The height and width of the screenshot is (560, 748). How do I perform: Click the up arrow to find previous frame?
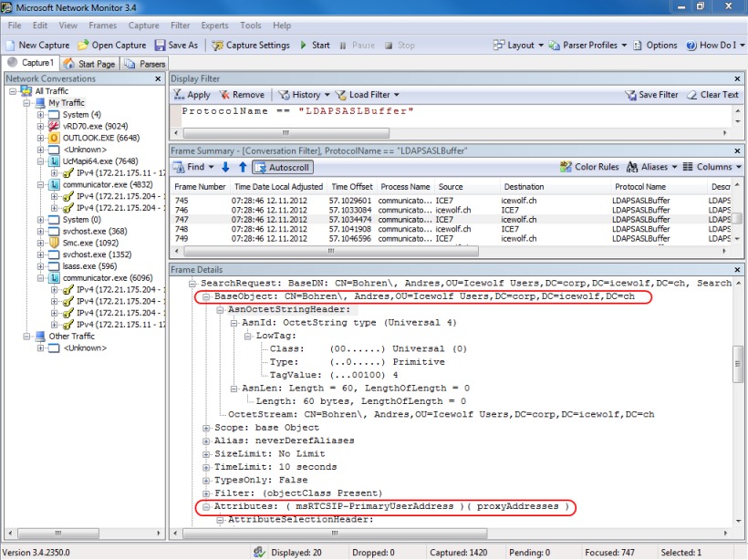[x=243, y=167]
